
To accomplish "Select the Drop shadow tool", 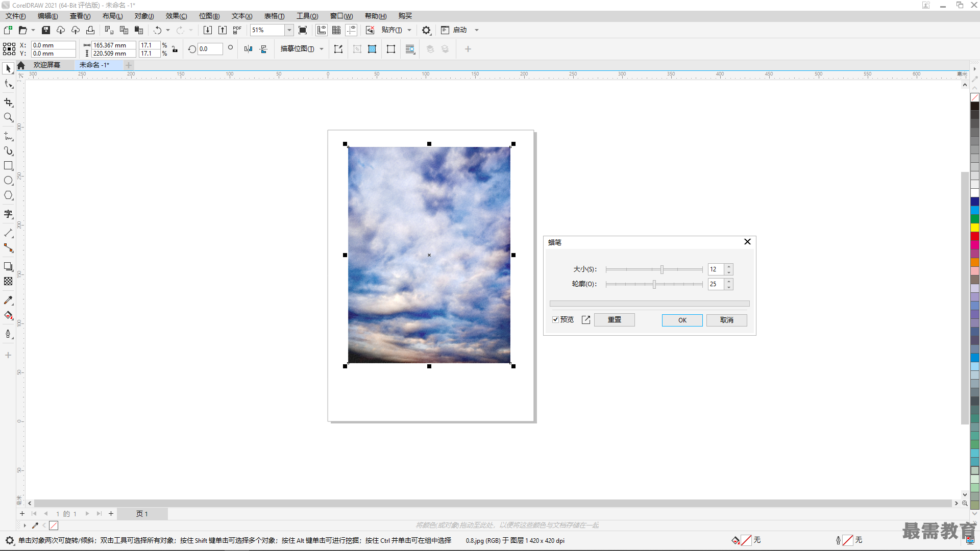I will tap(8, 267).
